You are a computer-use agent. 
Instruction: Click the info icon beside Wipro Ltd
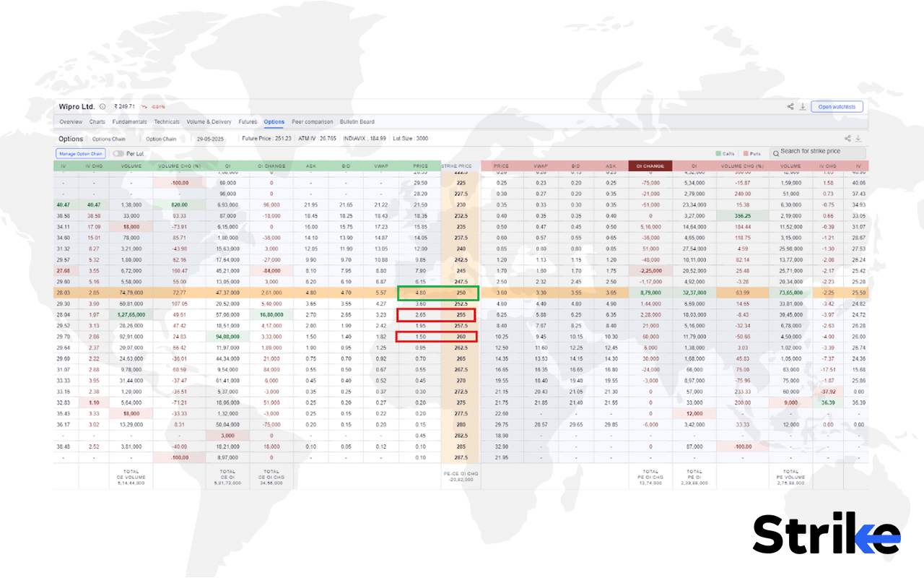[x=102, y=105]
